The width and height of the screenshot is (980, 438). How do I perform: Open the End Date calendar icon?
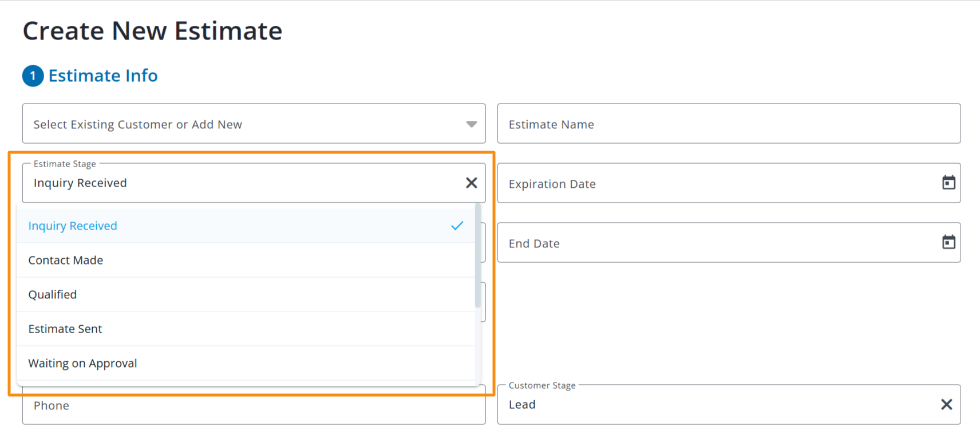[949, 242]
